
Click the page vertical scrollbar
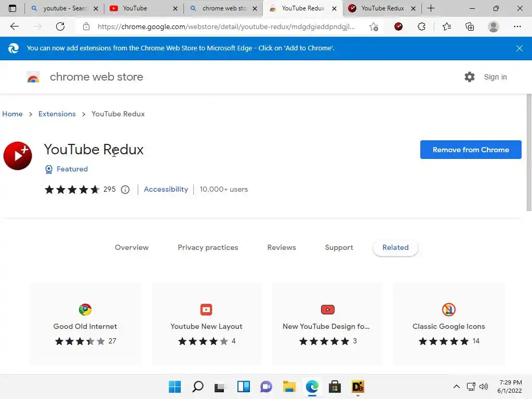529,153
